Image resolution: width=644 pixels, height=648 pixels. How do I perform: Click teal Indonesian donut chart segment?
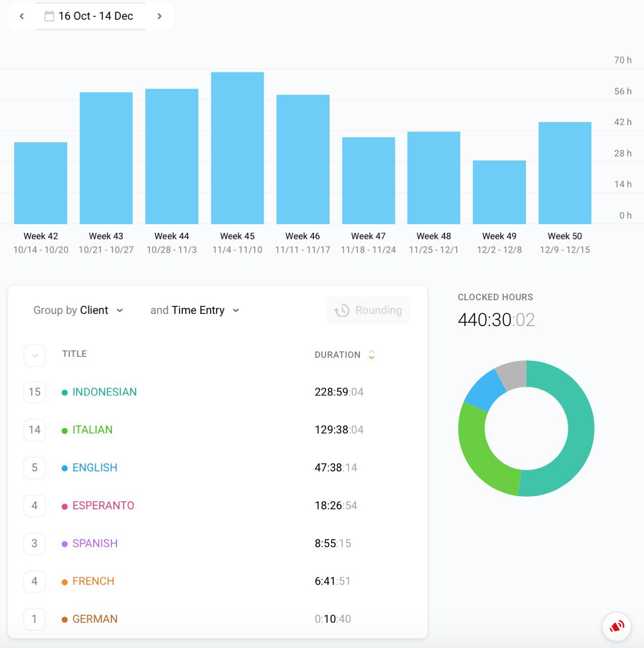580,430
